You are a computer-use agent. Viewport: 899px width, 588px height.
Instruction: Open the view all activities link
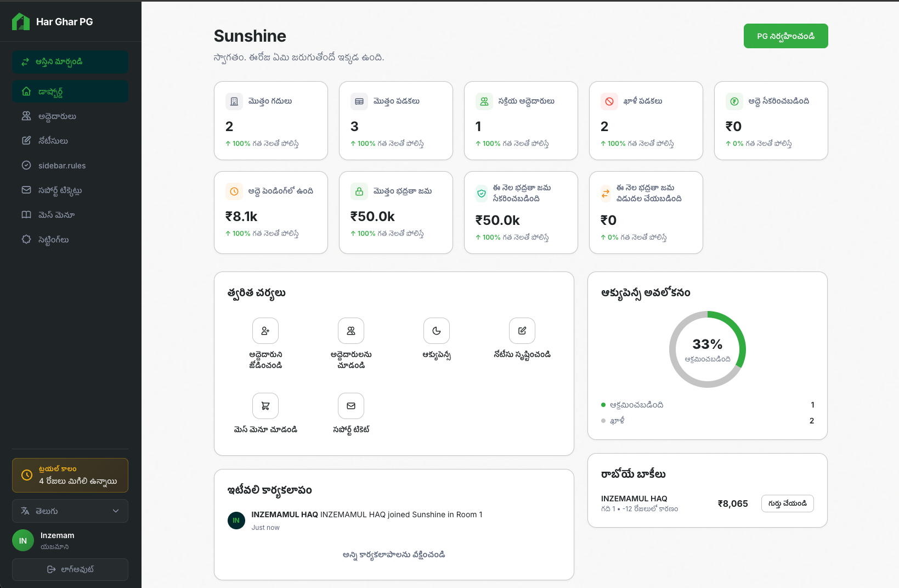click(x=393, y=555)
